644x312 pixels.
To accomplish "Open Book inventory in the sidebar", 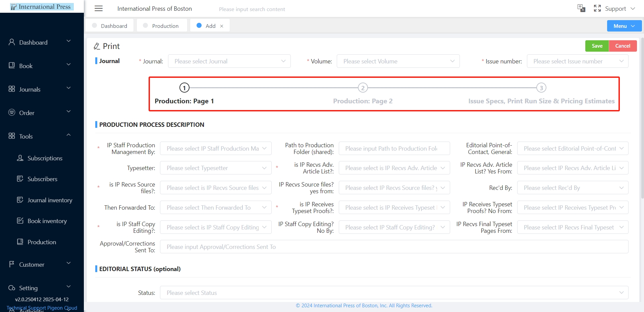I will 47,221.
